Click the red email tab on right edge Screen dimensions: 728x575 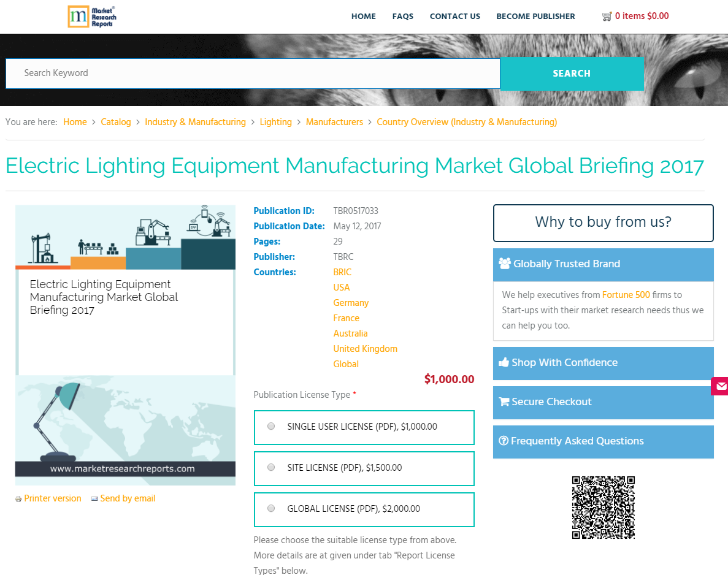(x=720, y=386)
